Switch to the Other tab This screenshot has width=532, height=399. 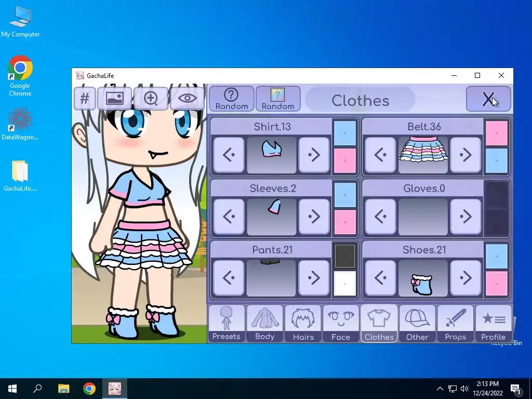coord(417,323)
